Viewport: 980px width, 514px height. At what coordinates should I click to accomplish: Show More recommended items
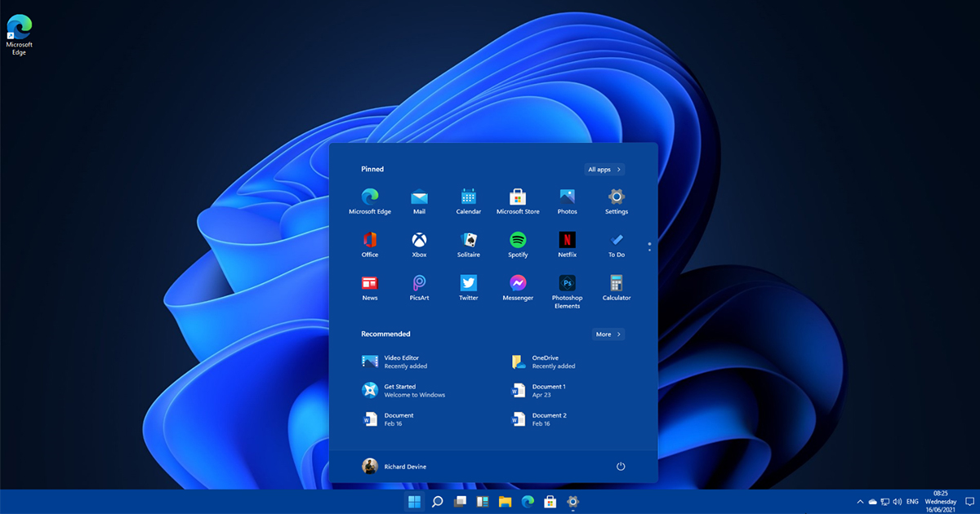(608, 335)
